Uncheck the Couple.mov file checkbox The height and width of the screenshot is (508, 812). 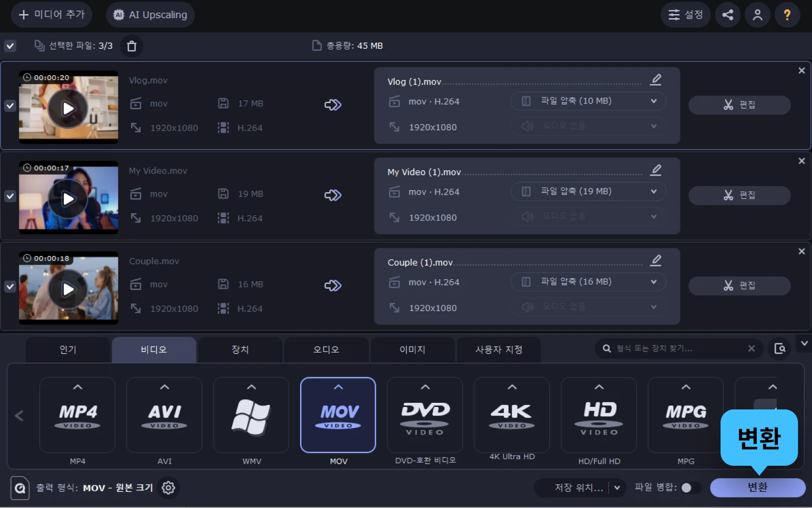[x=10, y=287]
